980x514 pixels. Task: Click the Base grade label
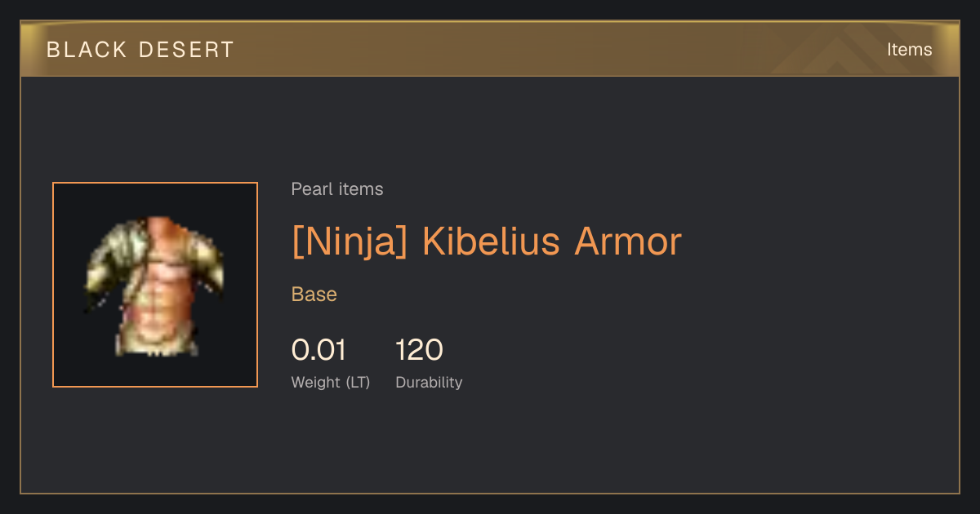click(x=314, y=295)
